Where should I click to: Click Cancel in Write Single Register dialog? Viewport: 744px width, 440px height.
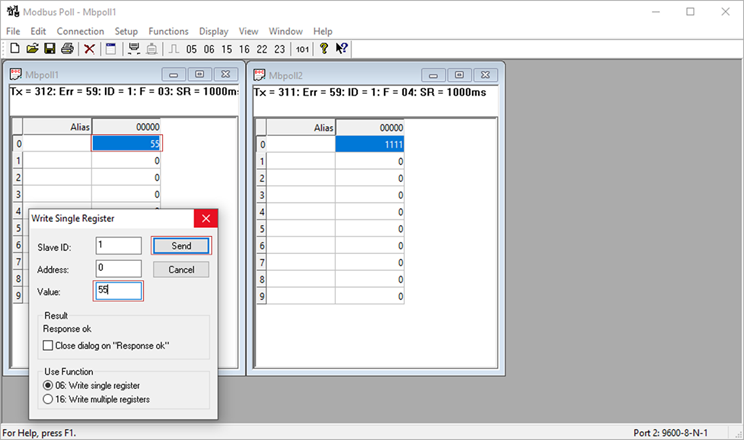[x=181, y=270]
